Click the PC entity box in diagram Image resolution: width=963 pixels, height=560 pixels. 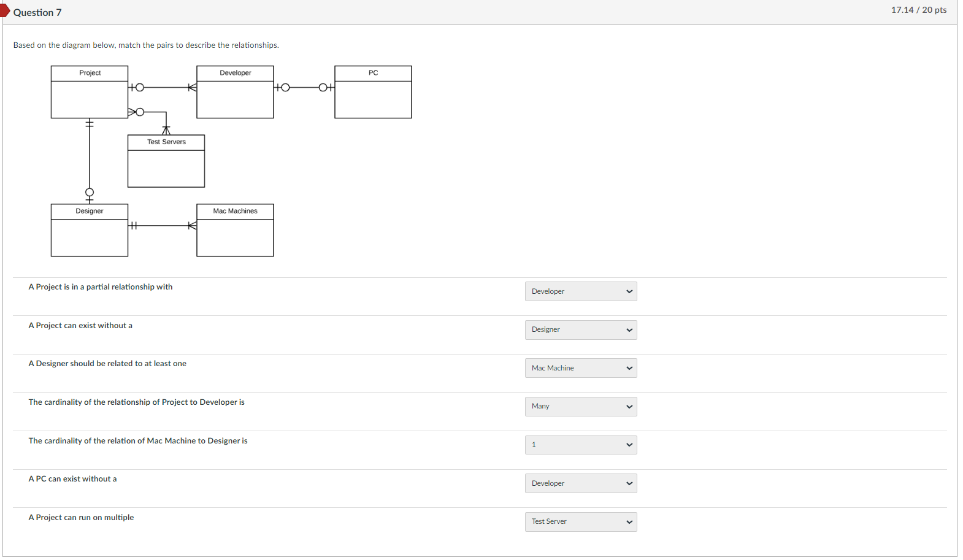coord(373,92)
